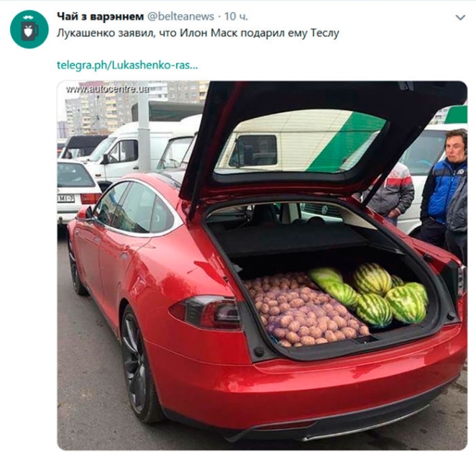Image resolution: width=476 pixels, height=454 pixels.
Task: Open the tweet via the 10 ч. timestamp
Action: (x=236, y=17)
